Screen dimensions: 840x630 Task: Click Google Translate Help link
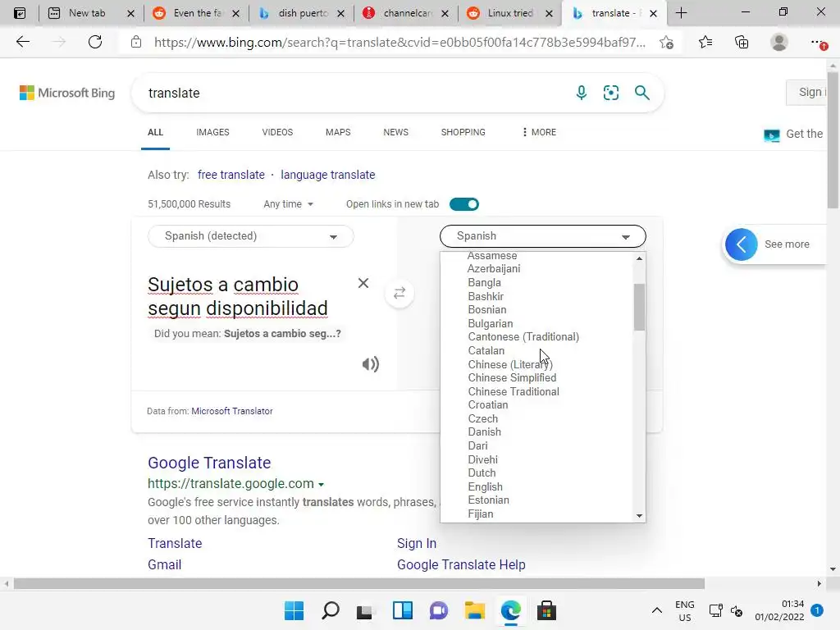(x=461, y=564)
